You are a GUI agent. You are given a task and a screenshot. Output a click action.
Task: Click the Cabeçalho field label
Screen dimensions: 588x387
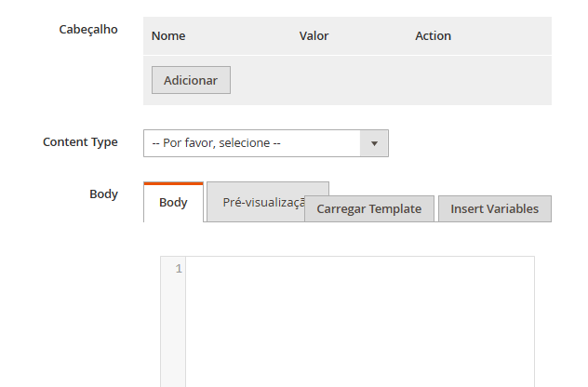click(x=89, y=29)
